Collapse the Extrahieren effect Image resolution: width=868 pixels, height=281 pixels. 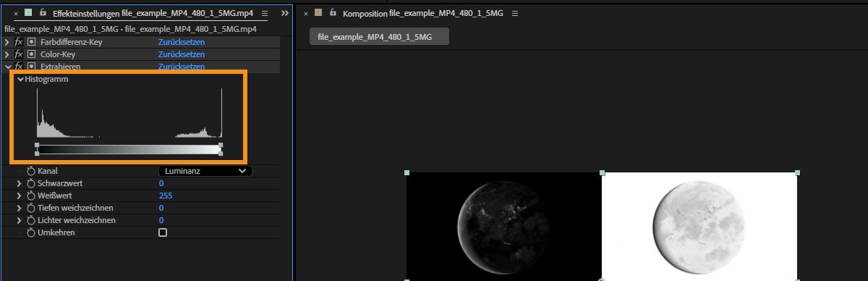[7, 67]
